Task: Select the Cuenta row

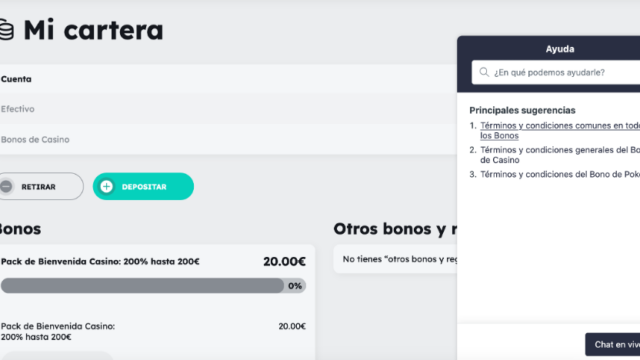Action: pyautogui.click(x=229, y=79)
